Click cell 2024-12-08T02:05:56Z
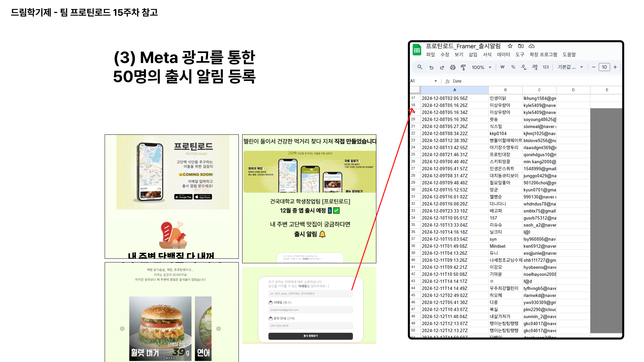644x362 pixels. [454, 98]
